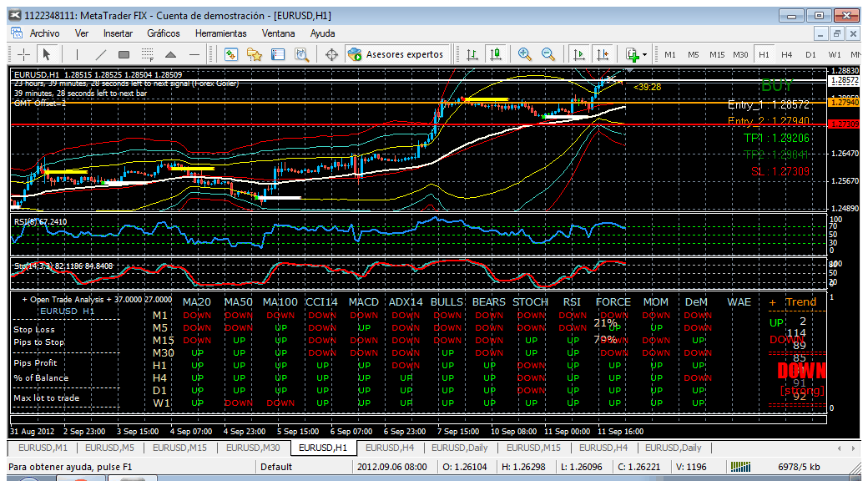Select the M15 timeframe button
This screenshot has width=868, height=481.
(x=718, y=55)
